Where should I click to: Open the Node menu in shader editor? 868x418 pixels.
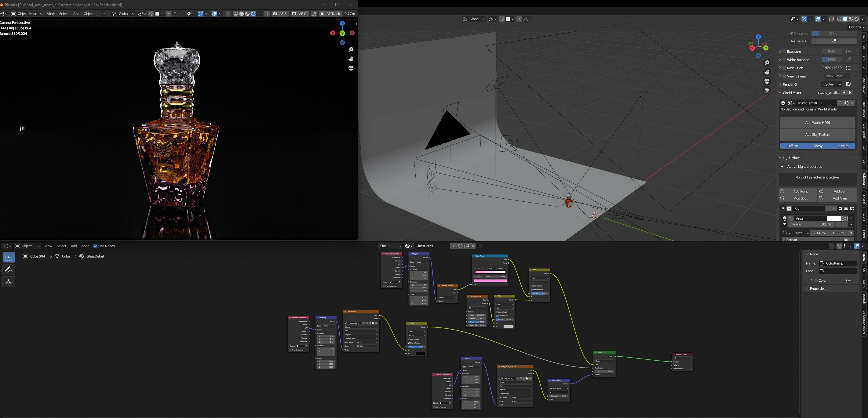coord(85,246)
